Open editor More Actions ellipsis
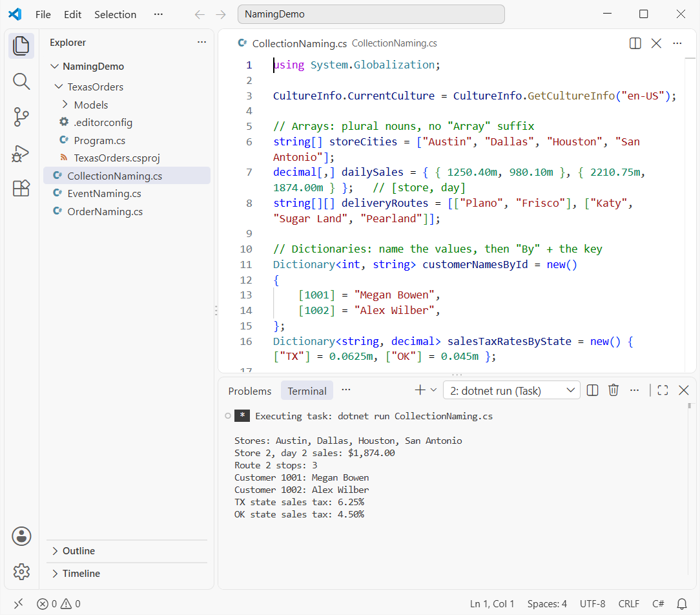The width and height of the screenshot is (700, 615). [x=677, y=43]
